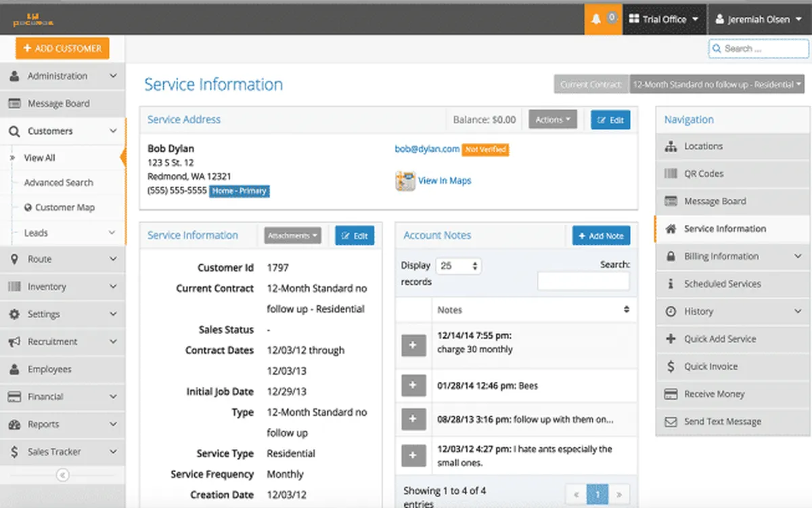
Task: Click the notification bell icon
Action: click(596, 20)
